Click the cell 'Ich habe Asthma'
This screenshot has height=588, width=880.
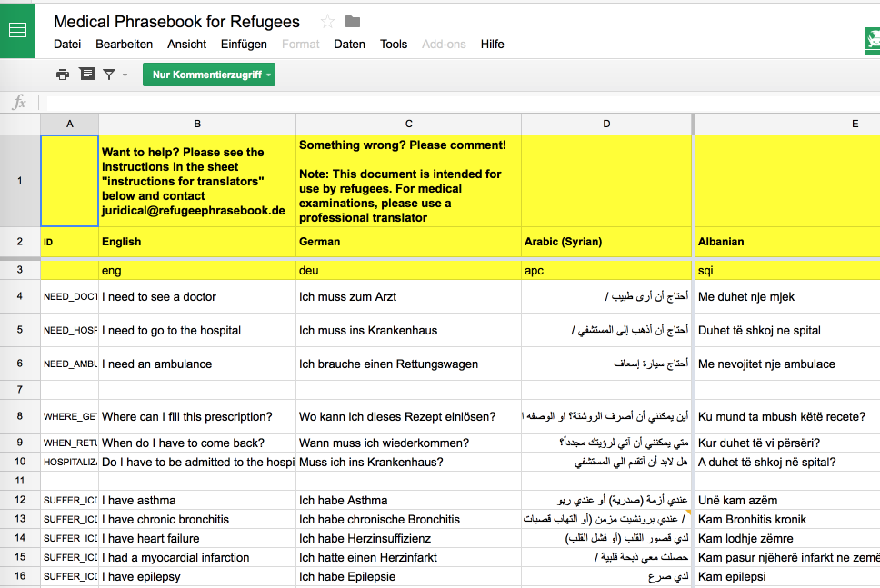pyautogui.click(x=408, y=500)
